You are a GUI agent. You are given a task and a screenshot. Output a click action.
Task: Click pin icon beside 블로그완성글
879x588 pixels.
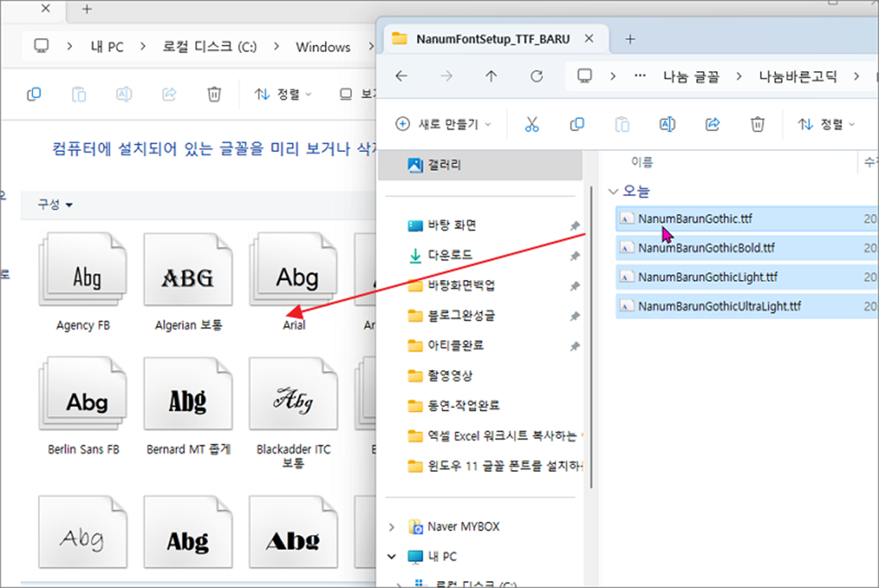tap(575, 316)
